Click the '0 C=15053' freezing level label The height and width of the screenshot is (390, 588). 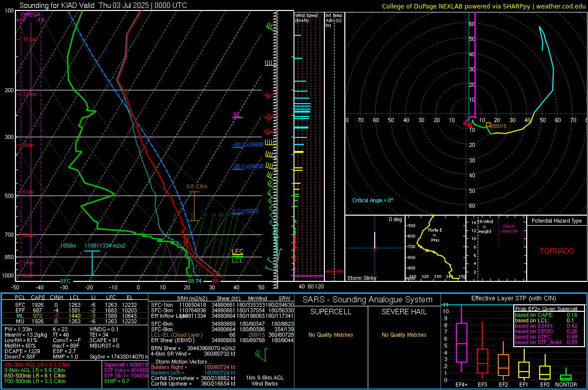pyautogui.click(x=246, y=212)
